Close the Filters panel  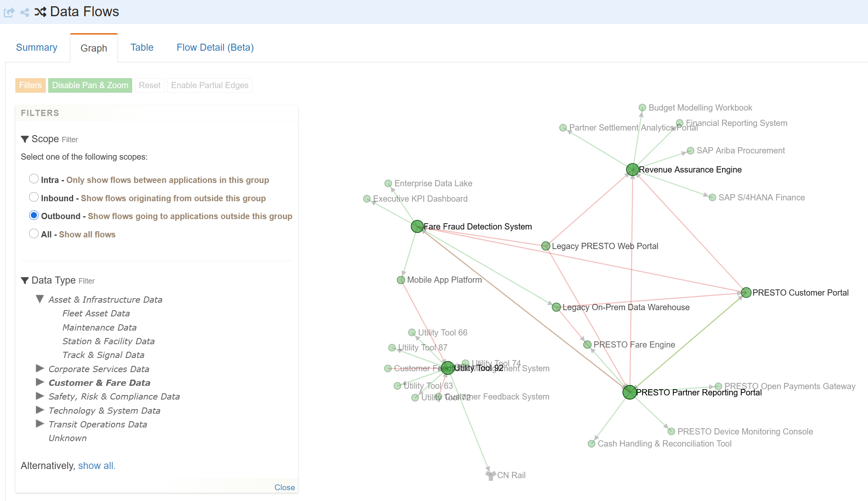click(x=284, y=487)
